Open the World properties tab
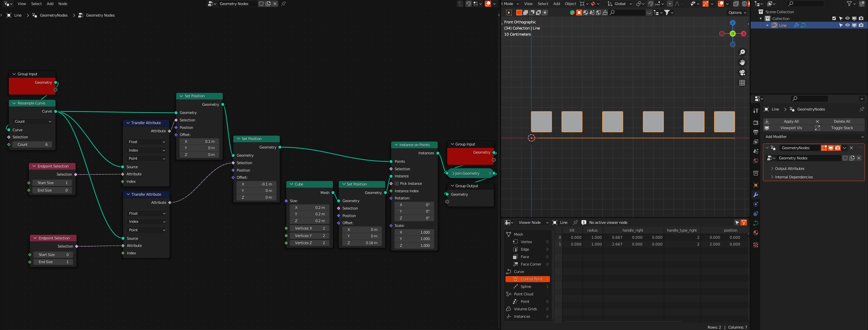Viewport: 868px width, 330px height. [x=755, y=160]
